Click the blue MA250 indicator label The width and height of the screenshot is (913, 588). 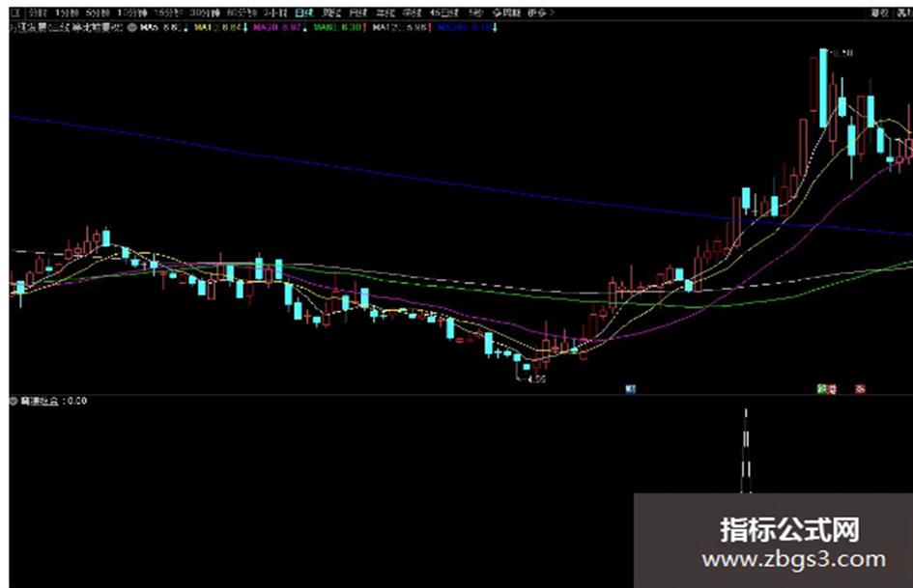[x=467, y=27]
